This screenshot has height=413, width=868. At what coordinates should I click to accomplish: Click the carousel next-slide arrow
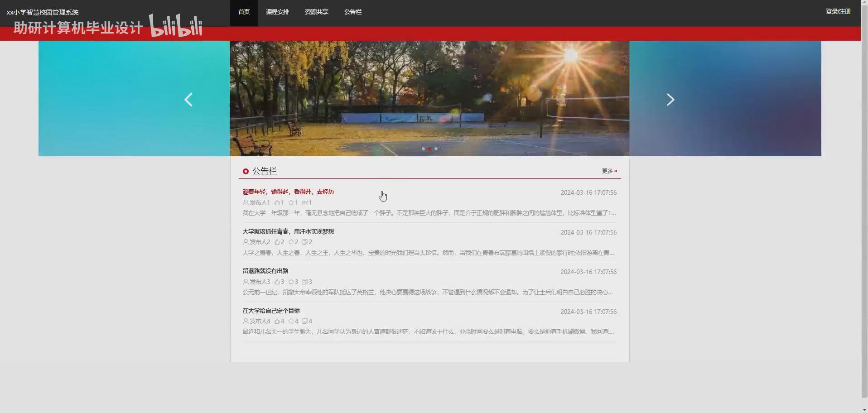[670, 99]
